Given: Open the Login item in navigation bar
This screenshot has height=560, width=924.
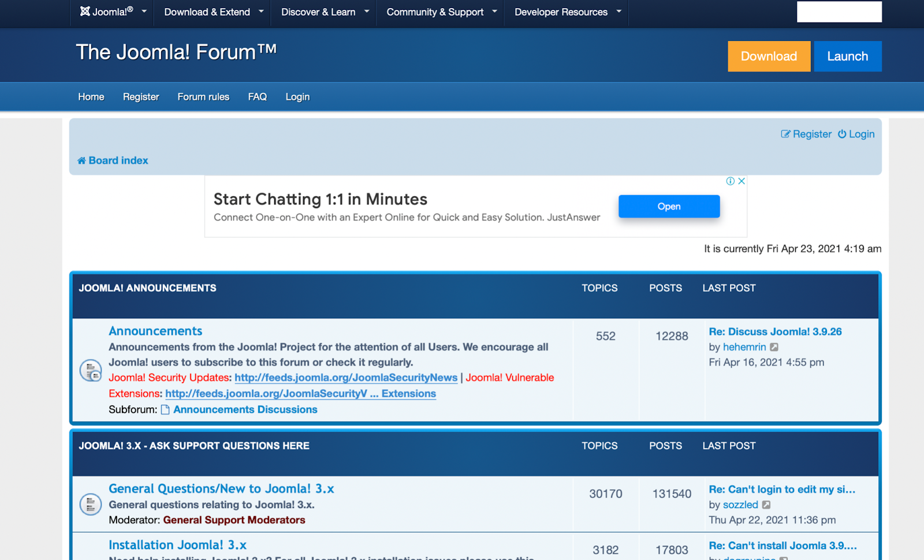Looking at the screenshot, I should coord(297,97).
